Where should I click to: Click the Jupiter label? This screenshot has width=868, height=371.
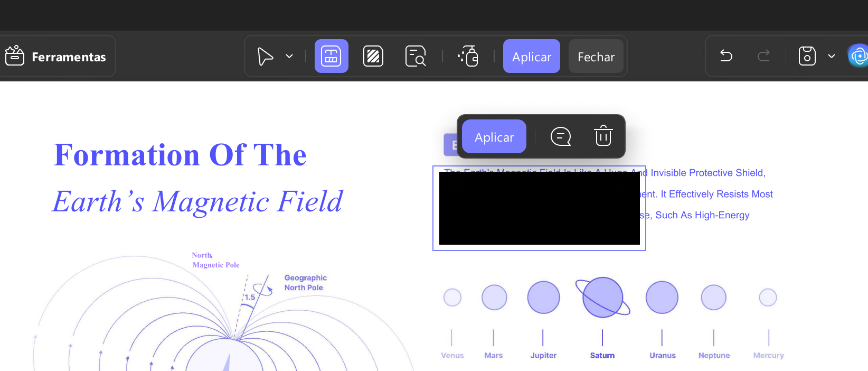543,356
